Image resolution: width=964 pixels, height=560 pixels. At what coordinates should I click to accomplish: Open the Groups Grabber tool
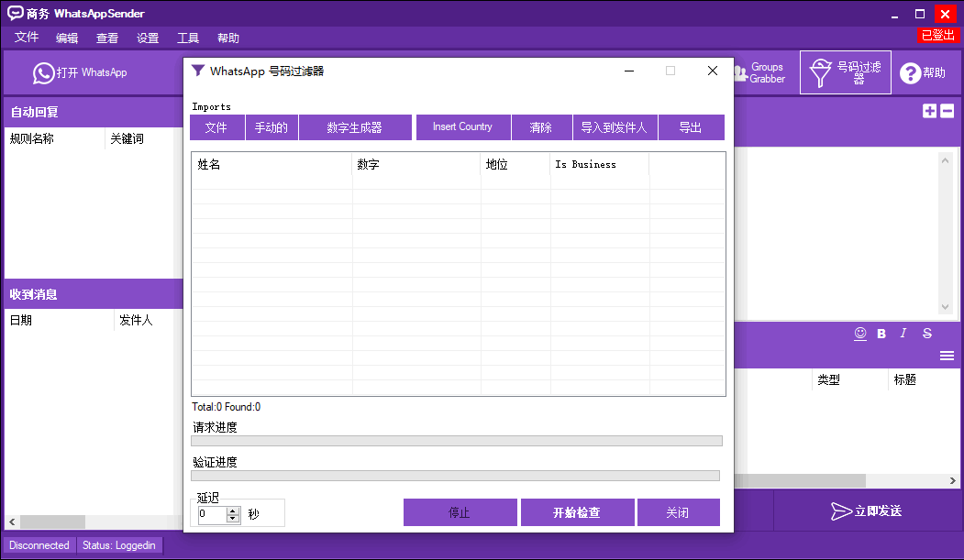tap(761, 72)
